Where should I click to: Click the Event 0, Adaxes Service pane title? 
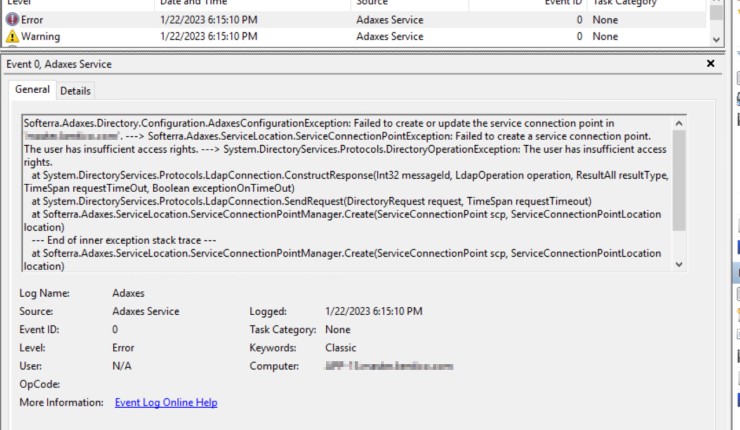pos(60,64)
